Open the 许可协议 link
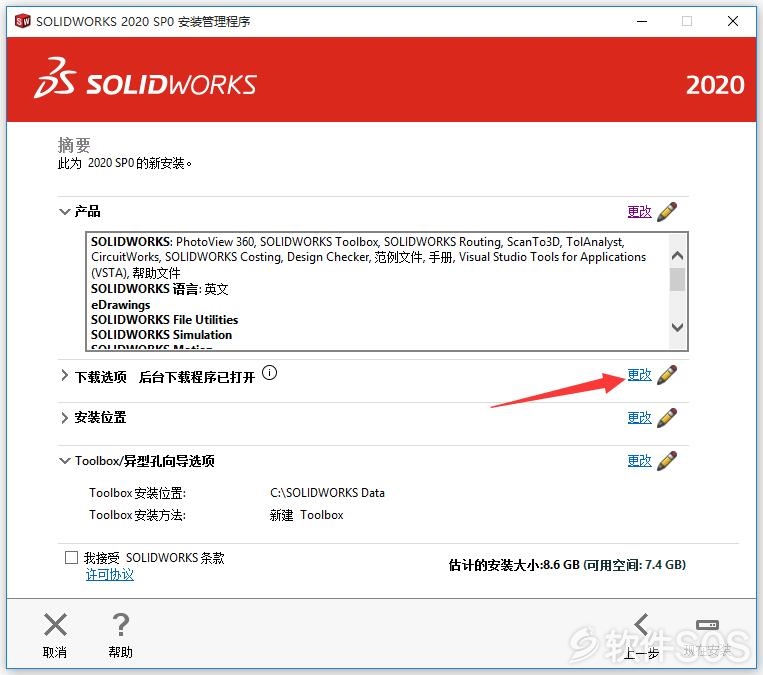Screen dimensions: 763x675 pos(110,575)
